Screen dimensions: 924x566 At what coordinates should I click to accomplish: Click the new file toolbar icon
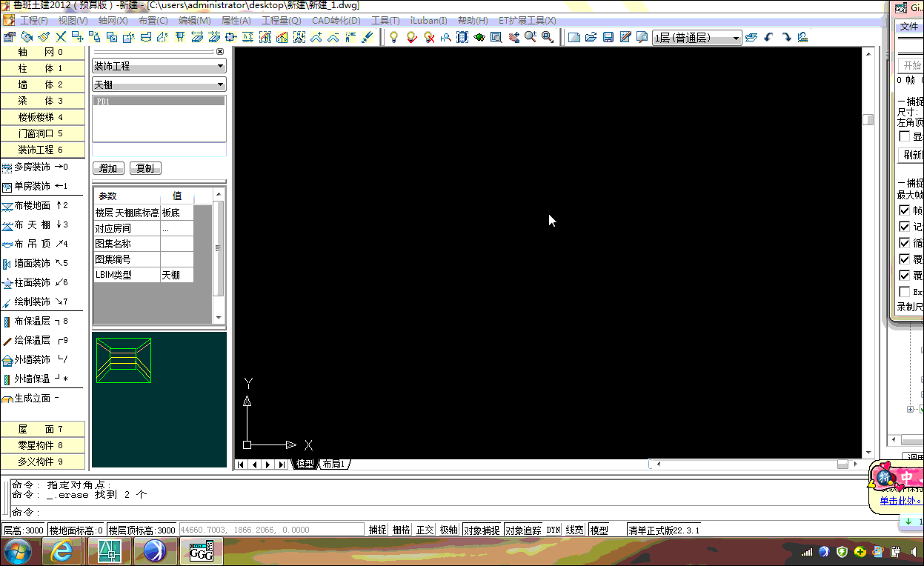click(574, 37)
